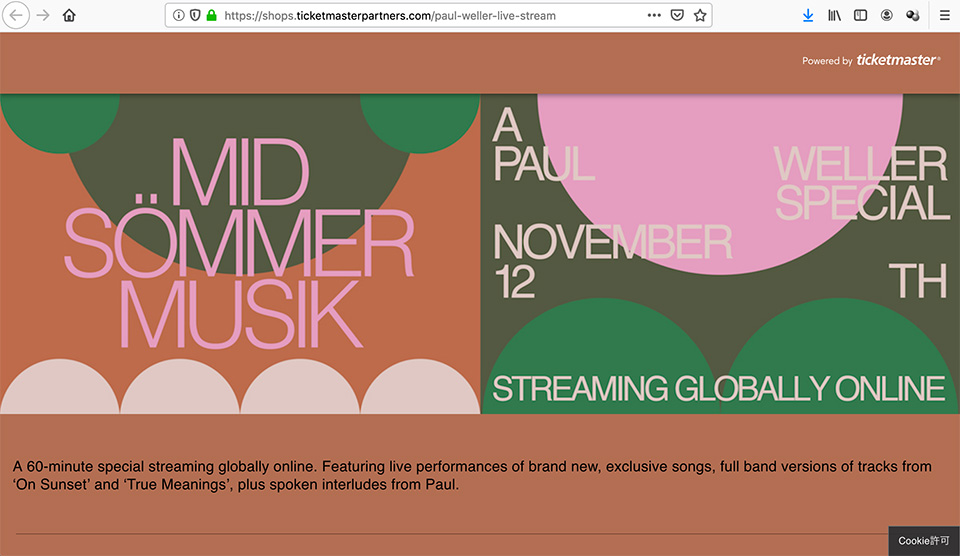The image size is (960, 556).
Task: Go back to the previous page
Action: tap(16, 15)
